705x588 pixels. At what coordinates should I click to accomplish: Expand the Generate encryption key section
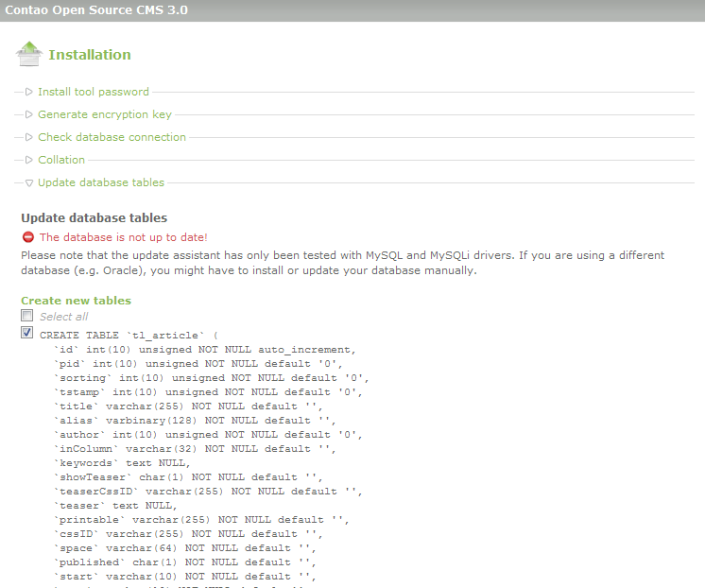coord(104,114)
